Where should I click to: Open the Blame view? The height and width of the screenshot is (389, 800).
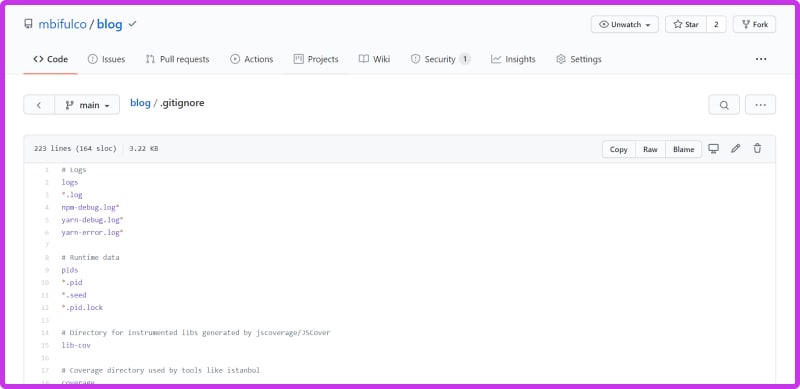683,149
